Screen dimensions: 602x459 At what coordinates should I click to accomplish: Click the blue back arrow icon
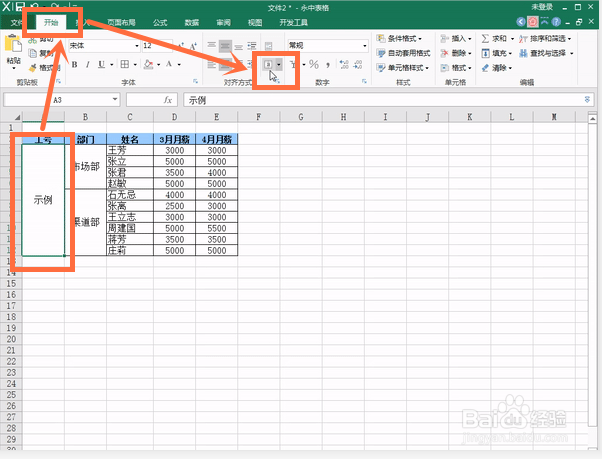point(521,22)
